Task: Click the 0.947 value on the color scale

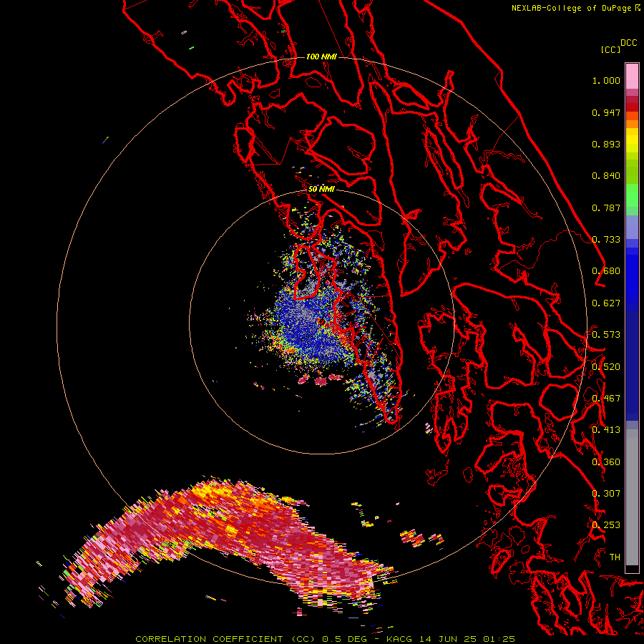Action: coord(606,112)
